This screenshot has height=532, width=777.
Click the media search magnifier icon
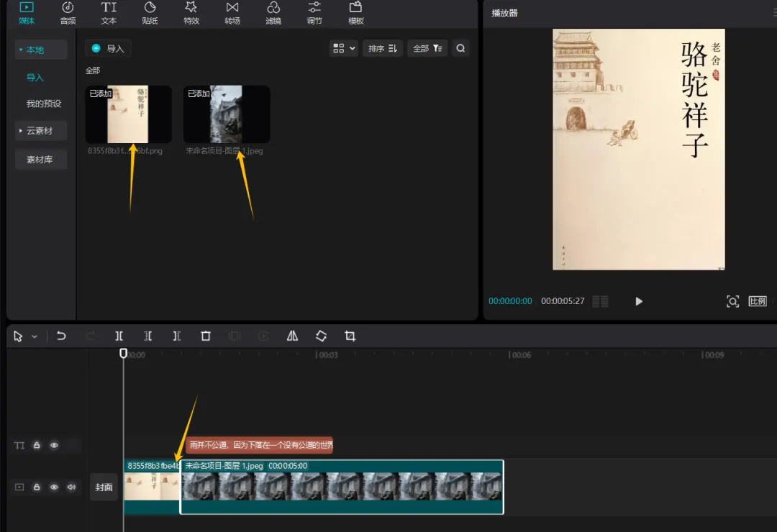(460, 48)
